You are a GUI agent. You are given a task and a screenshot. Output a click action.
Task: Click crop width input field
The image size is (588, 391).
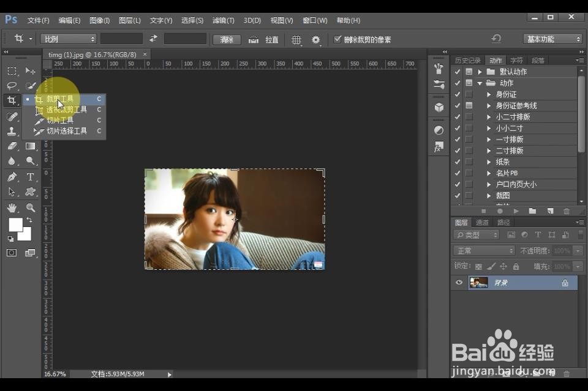pos(121,39)
